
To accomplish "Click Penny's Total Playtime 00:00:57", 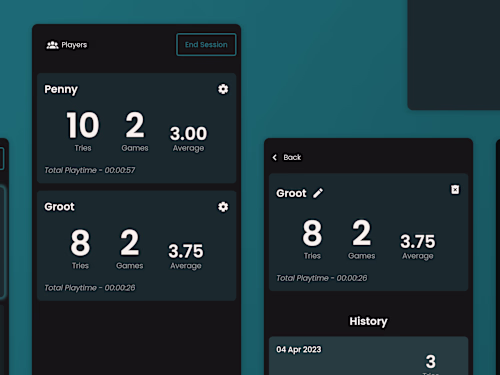I will tap(90, 170).
